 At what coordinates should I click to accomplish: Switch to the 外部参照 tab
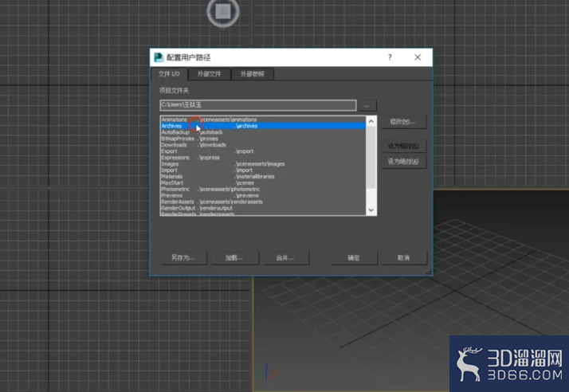click(252, 74)
